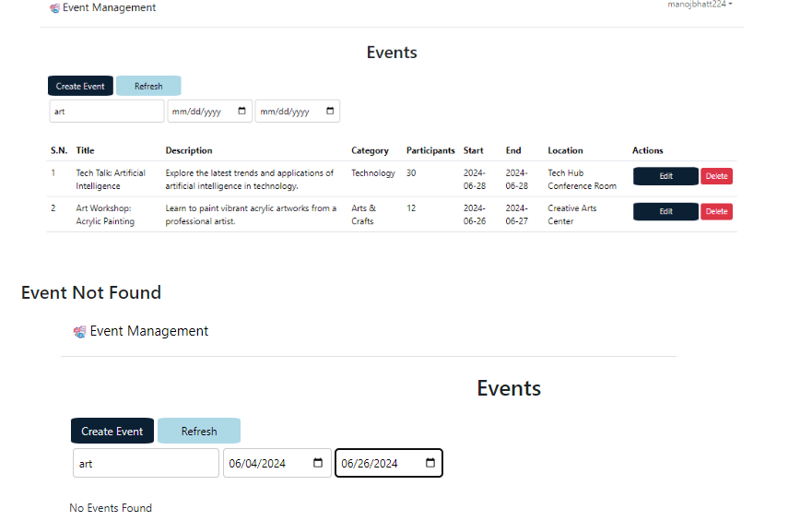
Task: Click the Event Management logo icon in the lower page
Action: pos(79,332)
